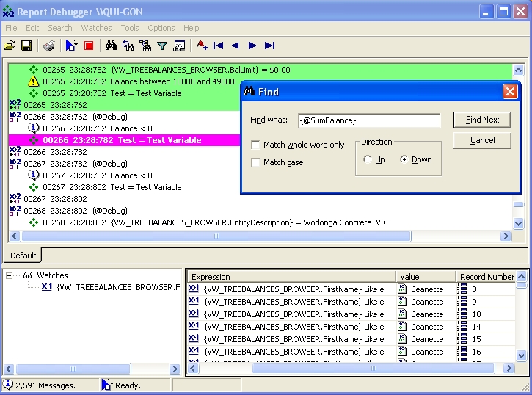Click the warning icon on Balance between 10000 row
This screenshot has height=395, width=532.
(33, 81)
